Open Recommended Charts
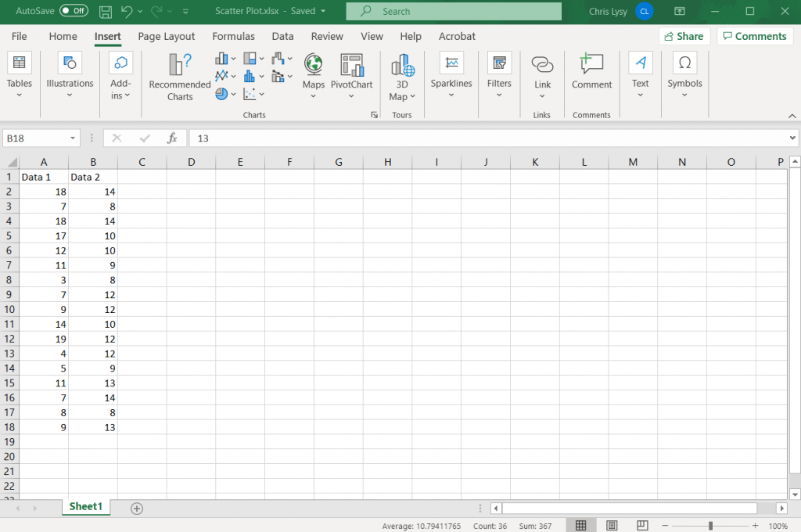 tap(178, 76)
